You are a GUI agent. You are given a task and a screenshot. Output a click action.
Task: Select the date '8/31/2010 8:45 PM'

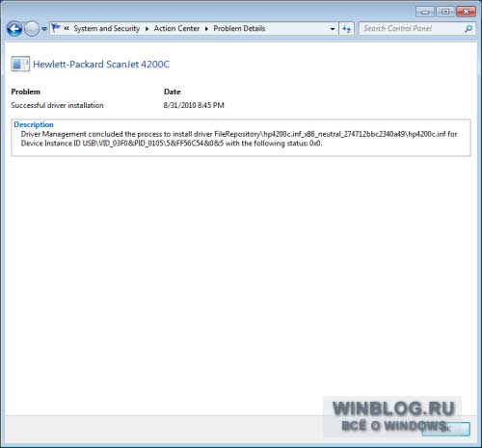(194, 105)
